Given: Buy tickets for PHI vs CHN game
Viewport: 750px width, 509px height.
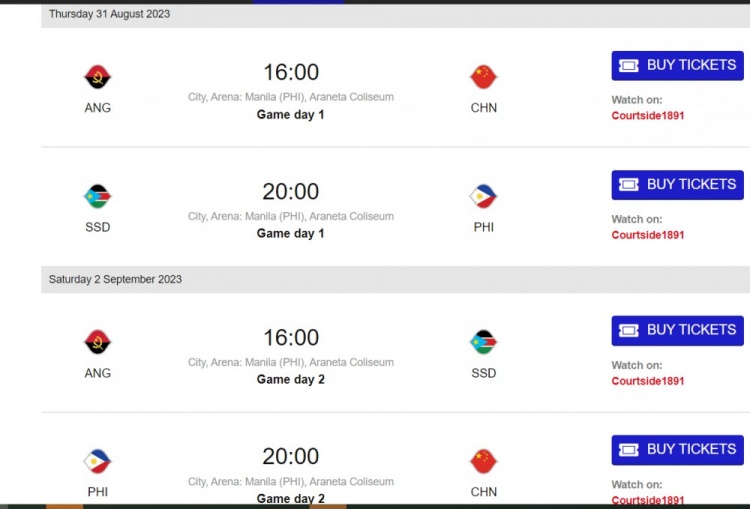Looking at the screenshot, I should pos(677,450).
